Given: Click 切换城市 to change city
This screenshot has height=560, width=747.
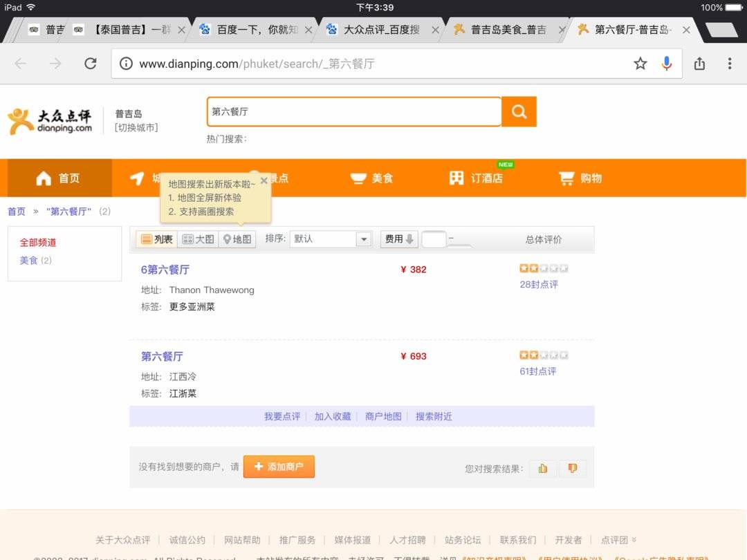Looking at the screenshot, I should tap(136, 128).
